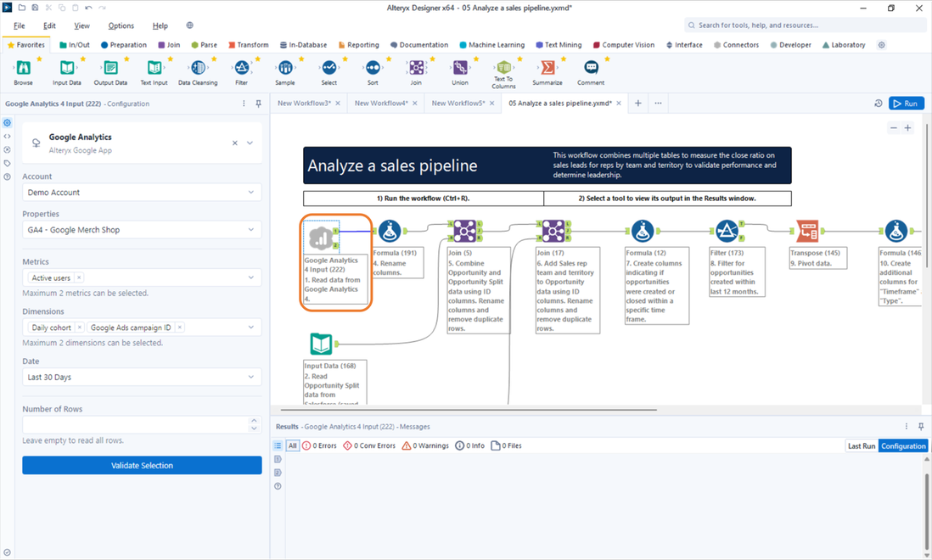932x560 pixels.
Task: Switch Results view to Configuration
Action: [x=903, y=446]
